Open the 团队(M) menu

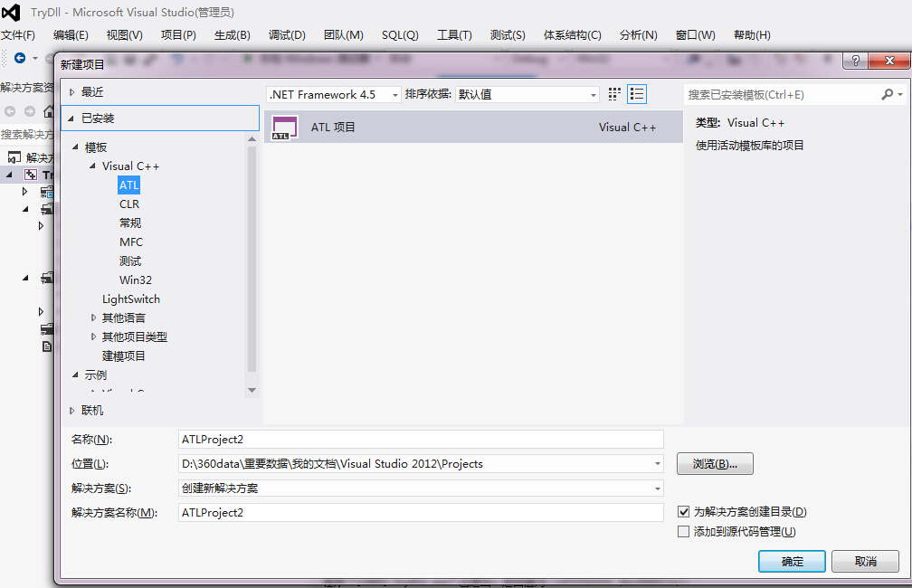point(344,35)
